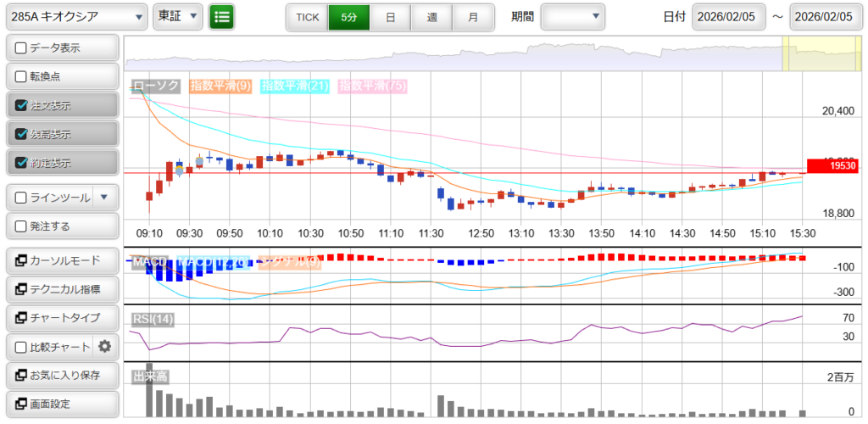Screen dimensions: 868x424
Task: Open the テクニカル指標 panel
Action: tap(61, 289)
